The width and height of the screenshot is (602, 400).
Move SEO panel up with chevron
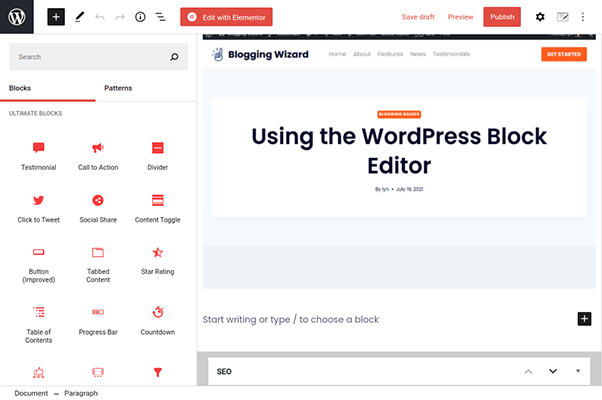pyautogui.click(x=528, y=371)
